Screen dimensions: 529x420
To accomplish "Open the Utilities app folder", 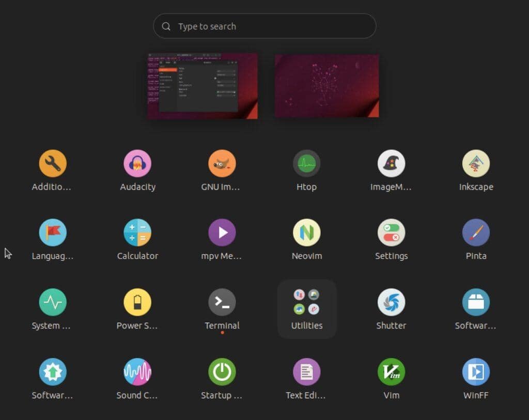I will pos(307,309).
